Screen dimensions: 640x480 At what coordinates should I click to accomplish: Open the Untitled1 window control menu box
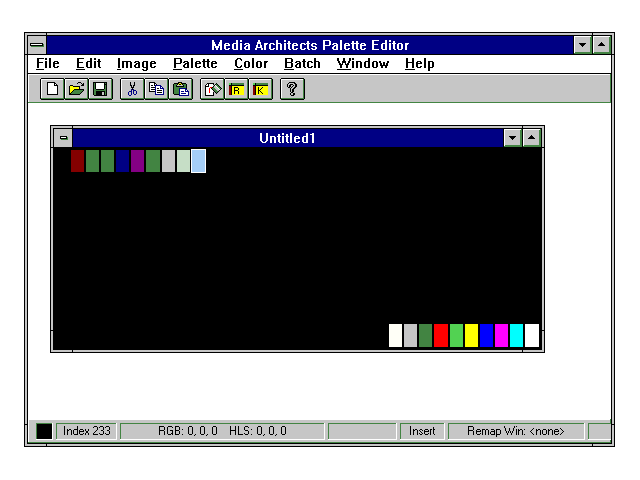coord(63,138)
